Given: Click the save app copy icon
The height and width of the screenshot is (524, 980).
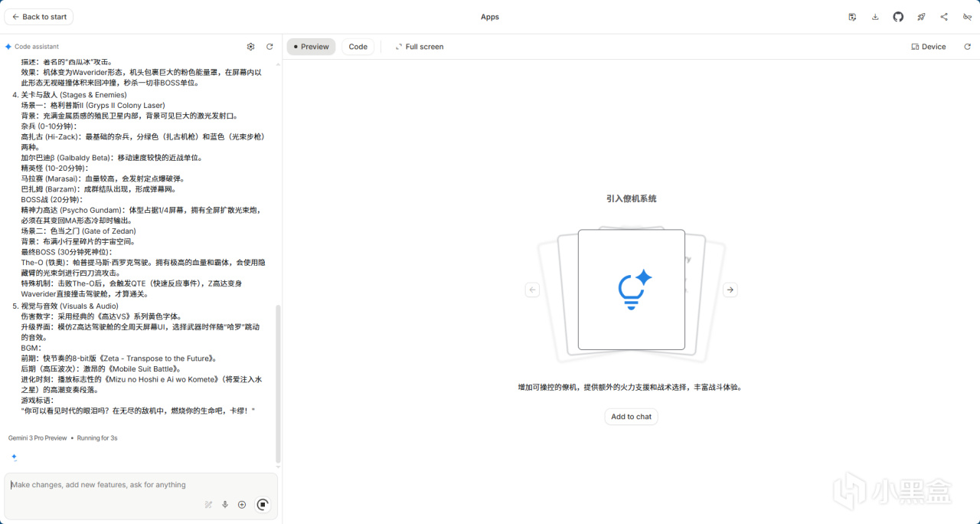Looking at the screenshot, I should point(852,17).
